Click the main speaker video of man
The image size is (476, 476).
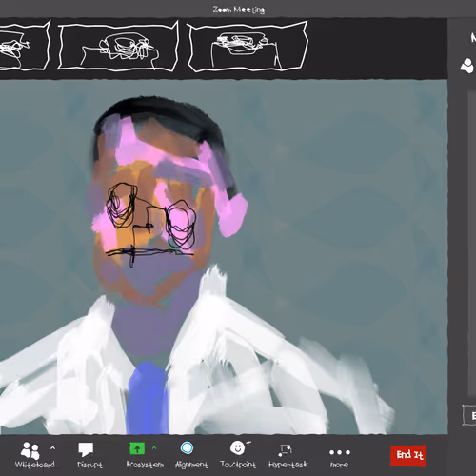click(x=224, y=257)
